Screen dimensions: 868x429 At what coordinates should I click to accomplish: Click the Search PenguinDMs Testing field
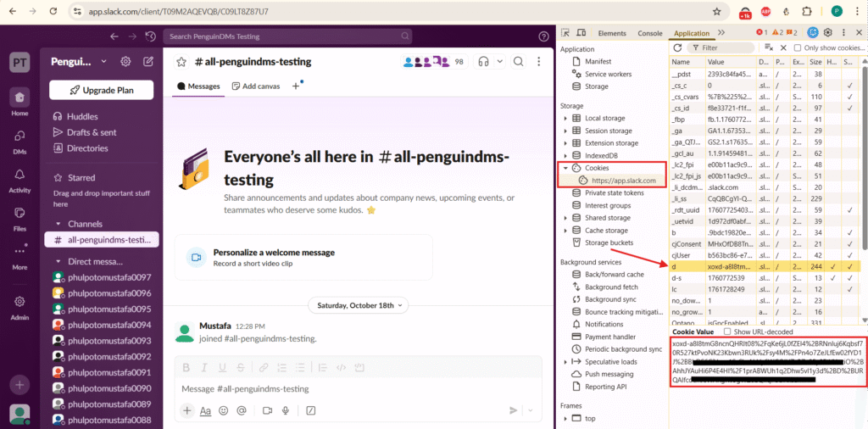pyautogui.click(x=348, y=36)
